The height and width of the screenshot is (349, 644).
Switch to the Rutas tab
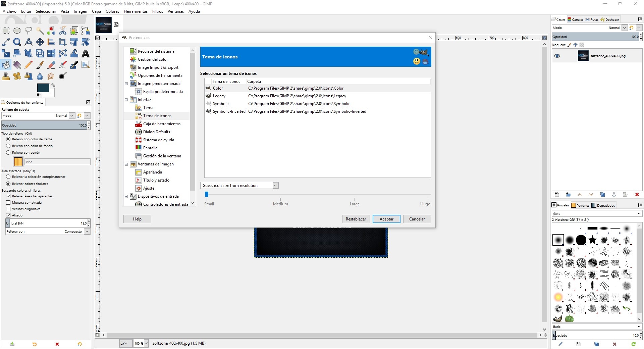[x=592, y=19]
